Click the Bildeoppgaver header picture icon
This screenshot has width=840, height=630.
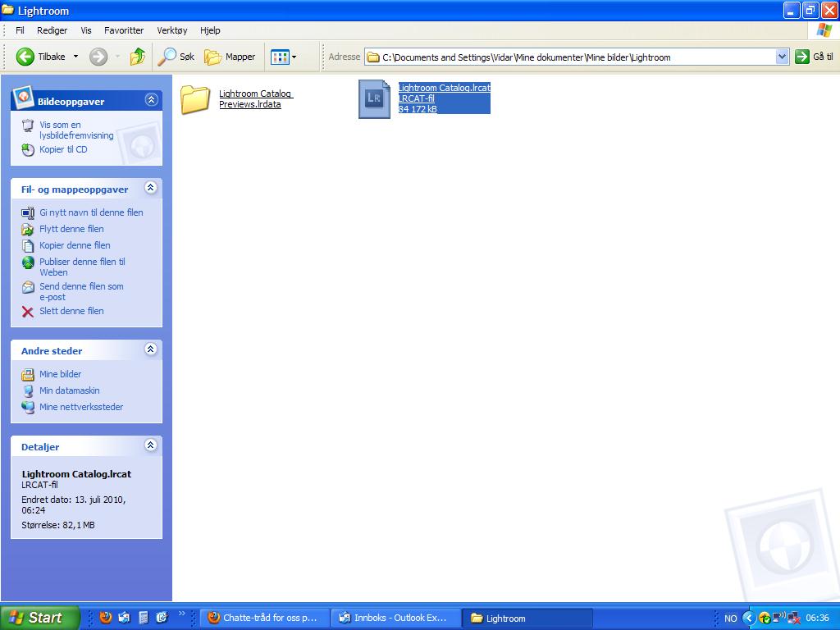coord(24,97)
